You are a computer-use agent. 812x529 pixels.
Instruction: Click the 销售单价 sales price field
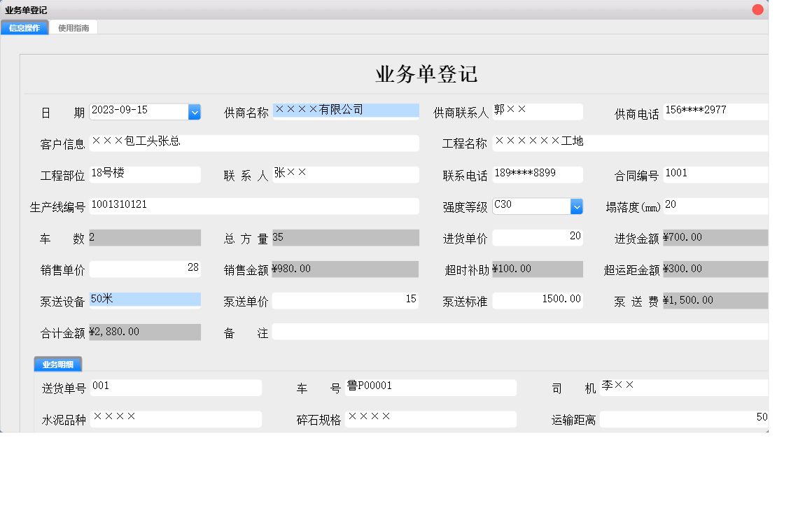(145, 269)
